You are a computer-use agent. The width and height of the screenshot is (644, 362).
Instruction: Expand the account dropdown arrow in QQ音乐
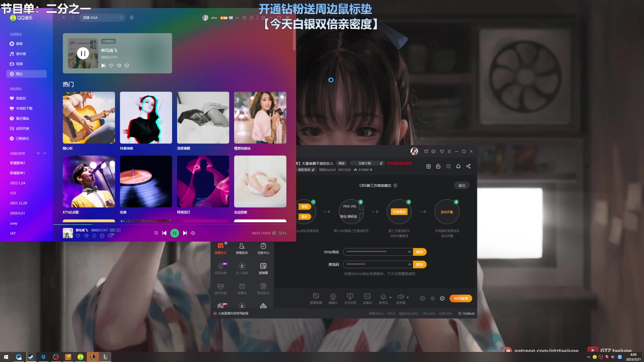[237, 18]
